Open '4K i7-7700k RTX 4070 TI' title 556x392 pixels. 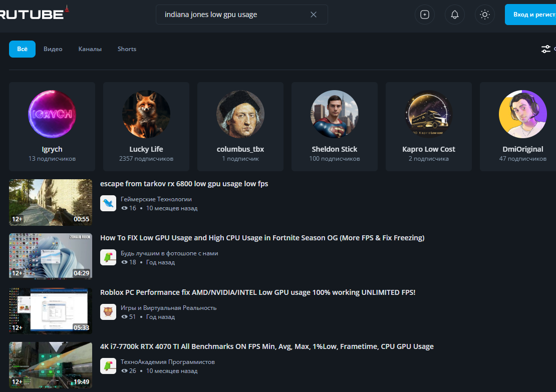click(x=266, y=346)
